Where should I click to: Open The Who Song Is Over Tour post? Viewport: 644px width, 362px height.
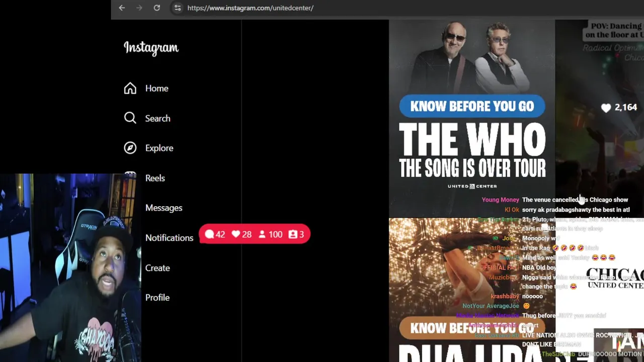pyautogui.click(x=472, y=118)
